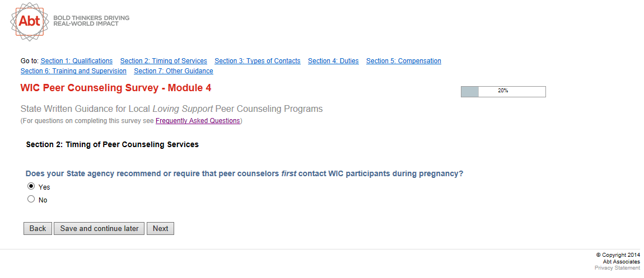Image resolution: width=644 pixels, height=278 pixels.
Task: Click the WIC Peer Counseling Survey title
Action: point(116,88)
